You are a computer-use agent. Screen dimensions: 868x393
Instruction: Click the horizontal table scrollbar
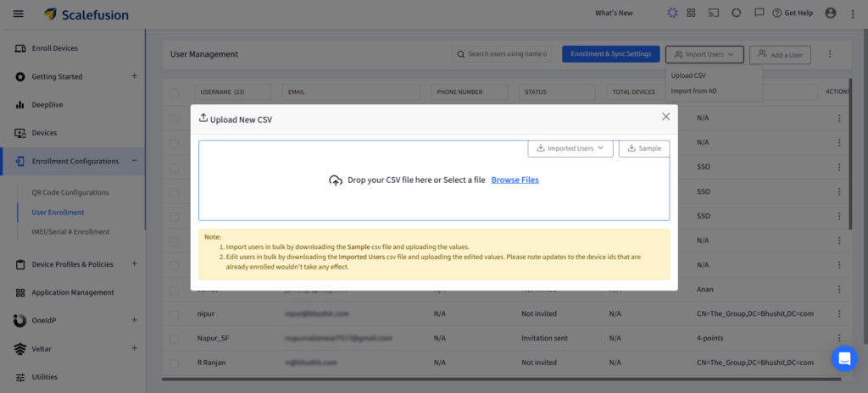(x=501, y=379)
